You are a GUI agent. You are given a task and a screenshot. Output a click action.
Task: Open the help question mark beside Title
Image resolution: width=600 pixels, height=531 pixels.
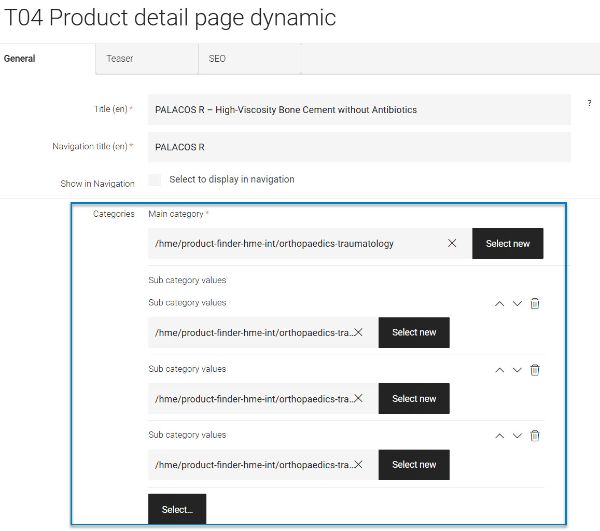[x=589, y=103]
